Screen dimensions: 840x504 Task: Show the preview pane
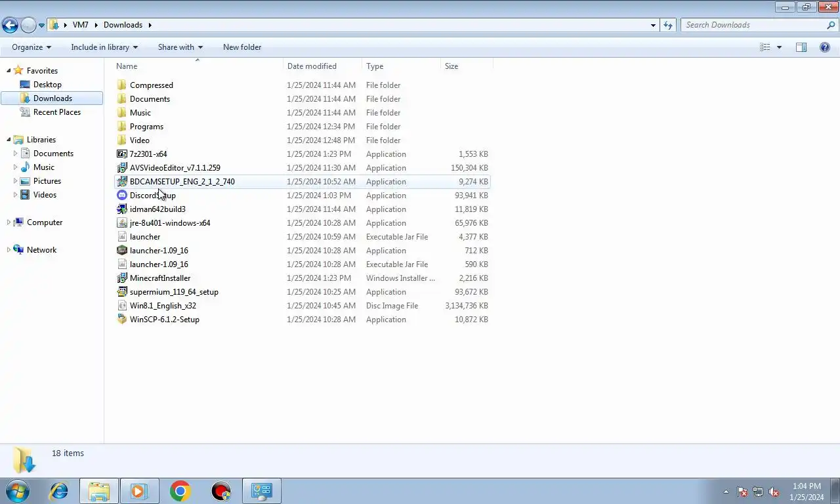(801, 47)
